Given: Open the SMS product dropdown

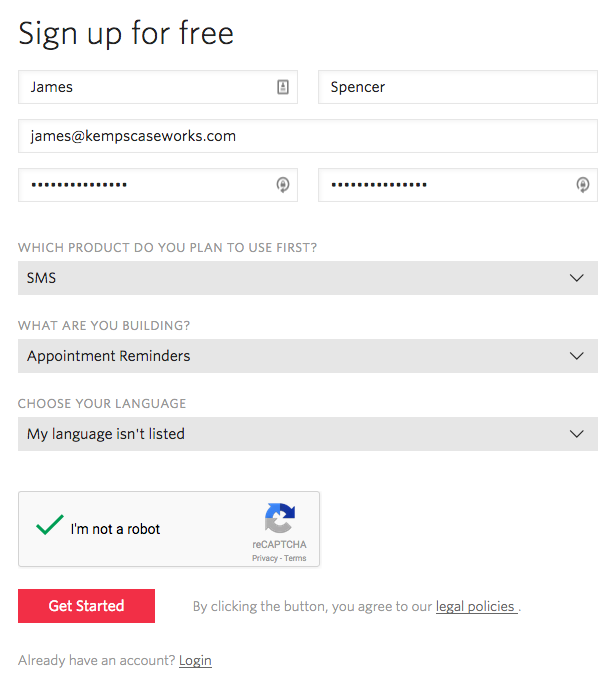Looking at the screenshot, I should pos(307,278).
